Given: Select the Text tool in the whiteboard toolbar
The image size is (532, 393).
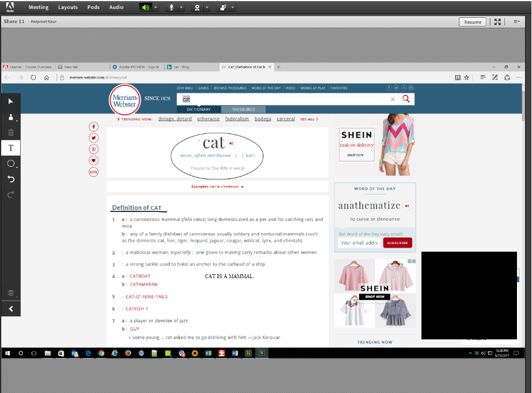Looking at the screenshot, I should 10,148.
